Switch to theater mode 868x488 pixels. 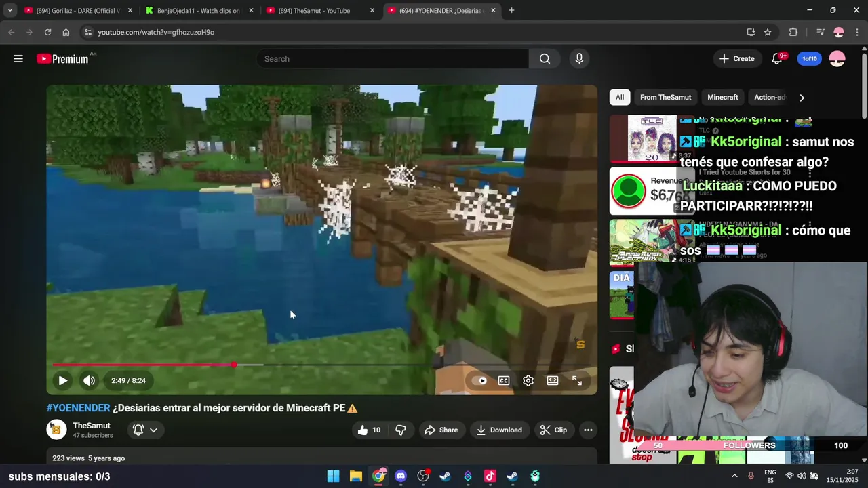pyautogui.click(x=553, y=381)
